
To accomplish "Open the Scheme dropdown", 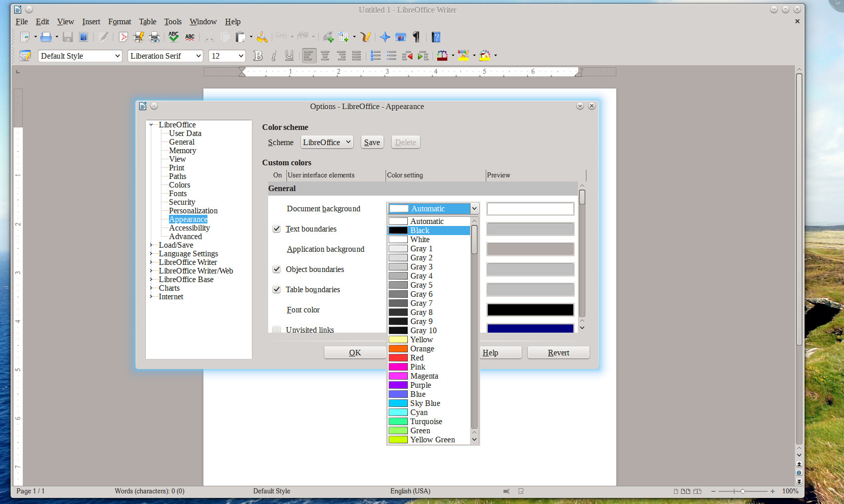I will point(327,143).
